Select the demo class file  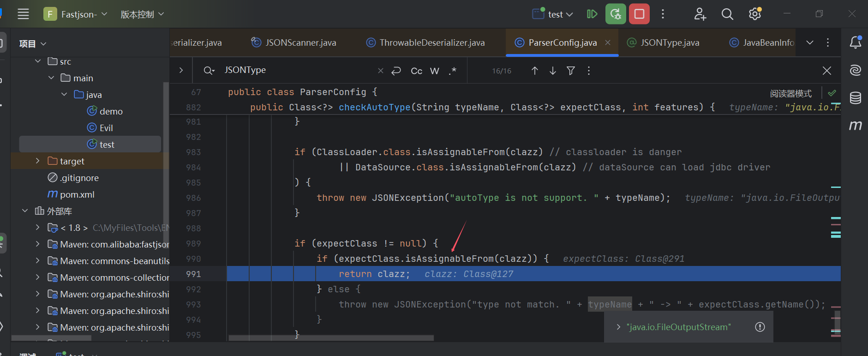pyautogui.click(x=105, y=111)
